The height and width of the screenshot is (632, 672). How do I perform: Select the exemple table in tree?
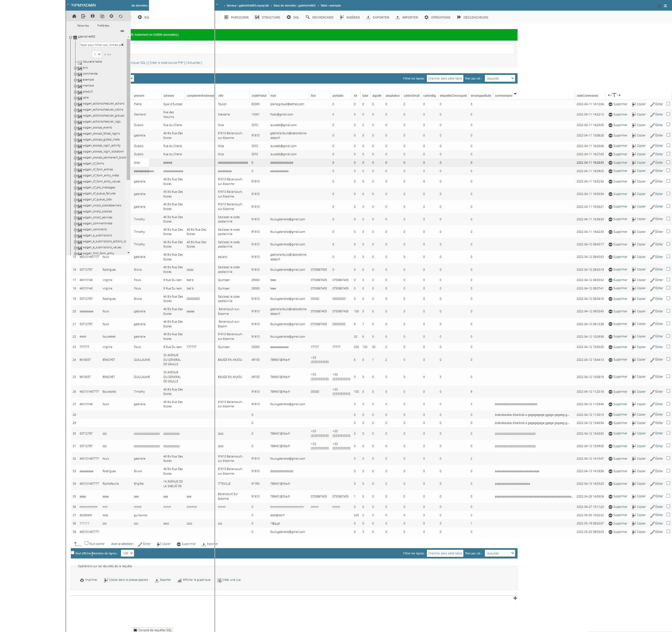[88, 80]
